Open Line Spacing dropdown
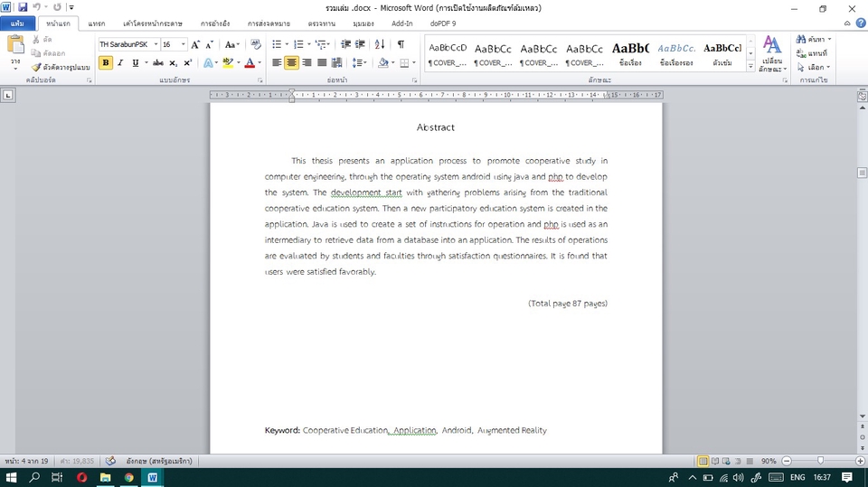This screenshot has width=868, height=487. click(x=360, y=62)
